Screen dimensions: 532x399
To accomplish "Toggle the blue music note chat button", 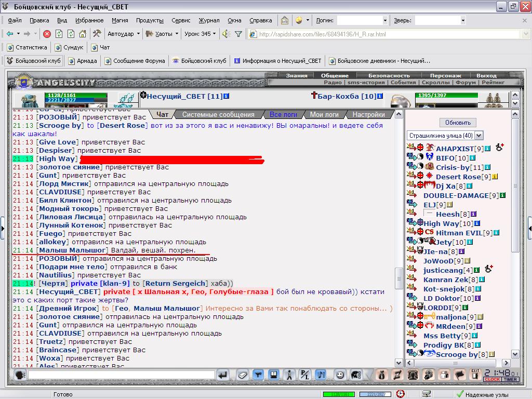I will (321, 375).
